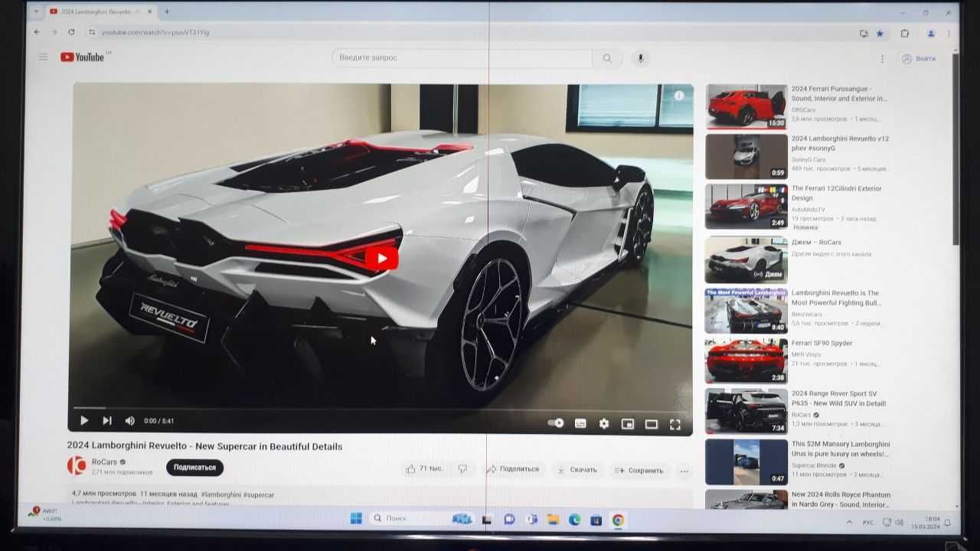The height and width of the screenshot is (551, 980).
Task: Open player settings gear
Action: pyautogui.click(x=604, y=423)
